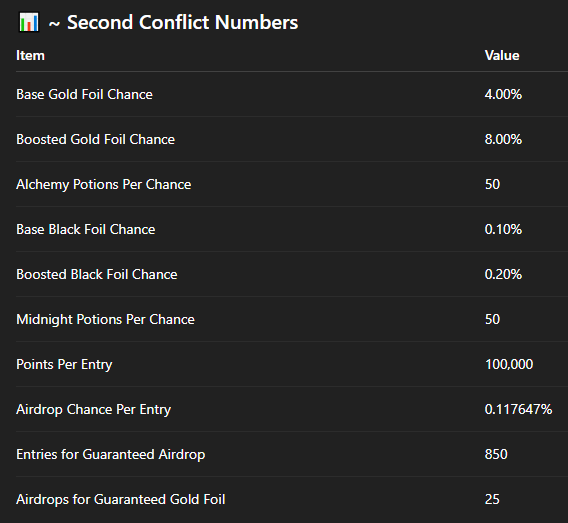Select Airdrop Chance Per Entry label
This screenshot has height=523, width=568.
coord(93,409)
